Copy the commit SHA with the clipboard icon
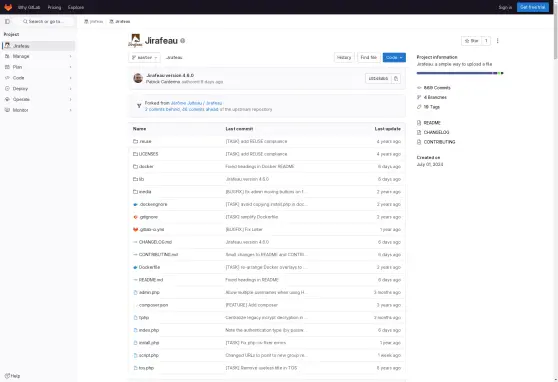Screen dimensions: 558x382 pyautogui.click(x=396, y=79)
